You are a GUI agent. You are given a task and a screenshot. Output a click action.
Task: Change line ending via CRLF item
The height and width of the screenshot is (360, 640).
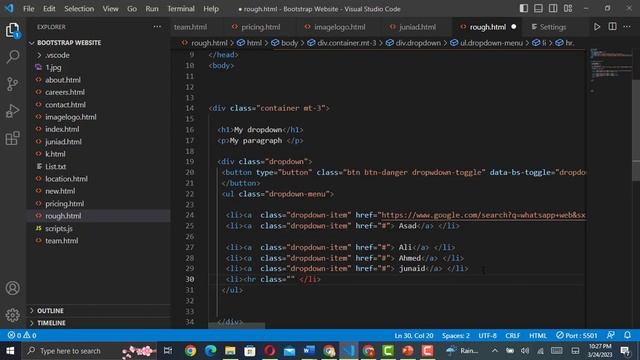click(513, 336)
